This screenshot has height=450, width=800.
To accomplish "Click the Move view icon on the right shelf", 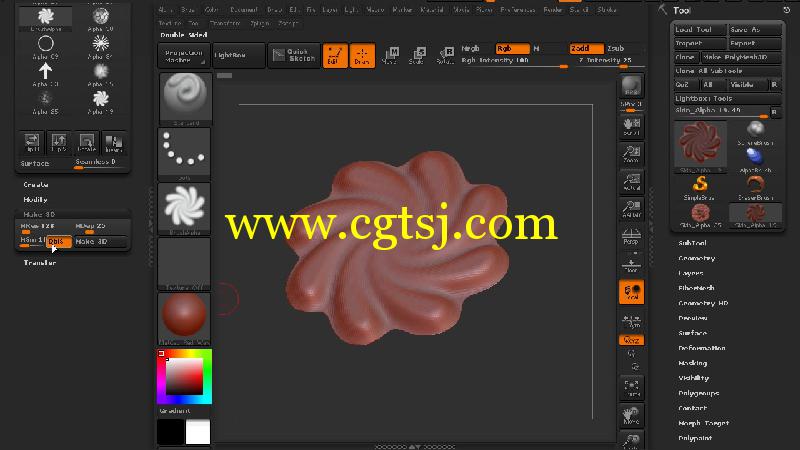I will click(x=631, y=415).
